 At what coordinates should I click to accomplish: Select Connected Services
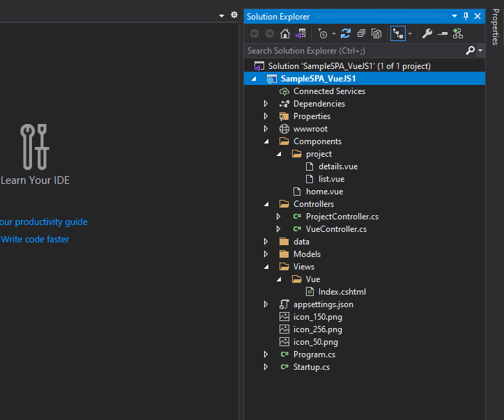329,91
